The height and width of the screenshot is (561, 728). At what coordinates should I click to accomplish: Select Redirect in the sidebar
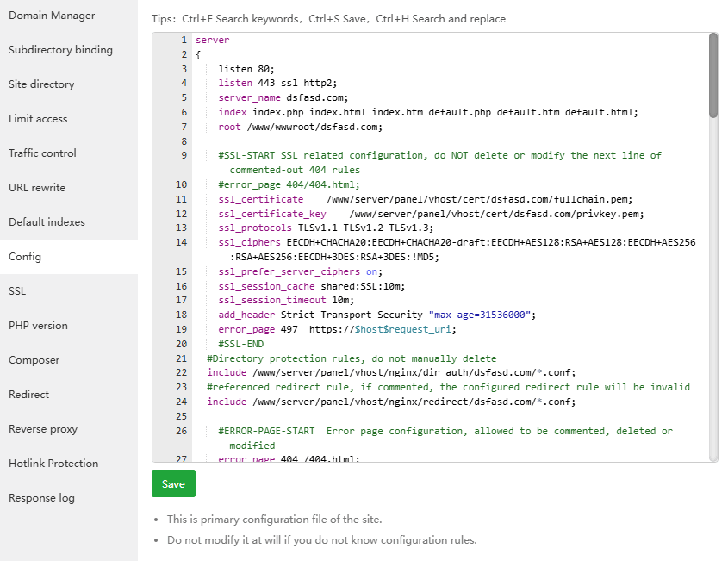[x=28, y=395]
